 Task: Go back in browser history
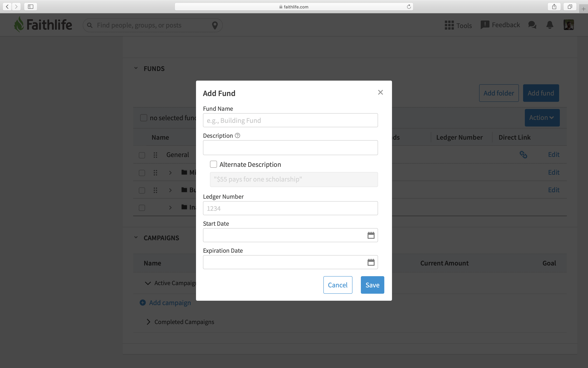[7, 7]
